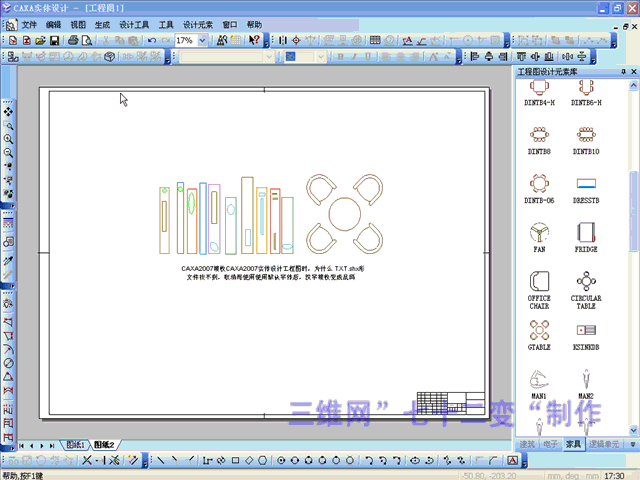Open the 视图 menu
This screenshot has width=640, height=480.
click(x=78, y=25)
